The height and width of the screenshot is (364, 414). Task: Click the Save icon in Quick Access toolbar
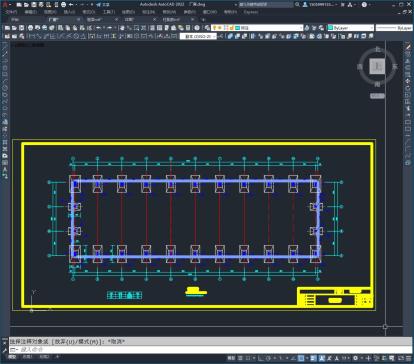(34, 5)
